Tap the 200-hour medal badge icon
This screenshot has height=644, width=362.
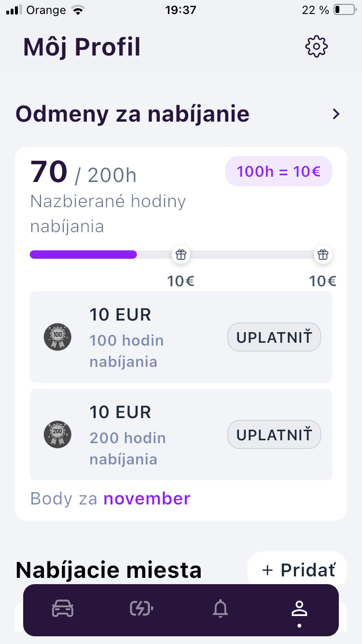pyautogui.click(x=58, y=434)
